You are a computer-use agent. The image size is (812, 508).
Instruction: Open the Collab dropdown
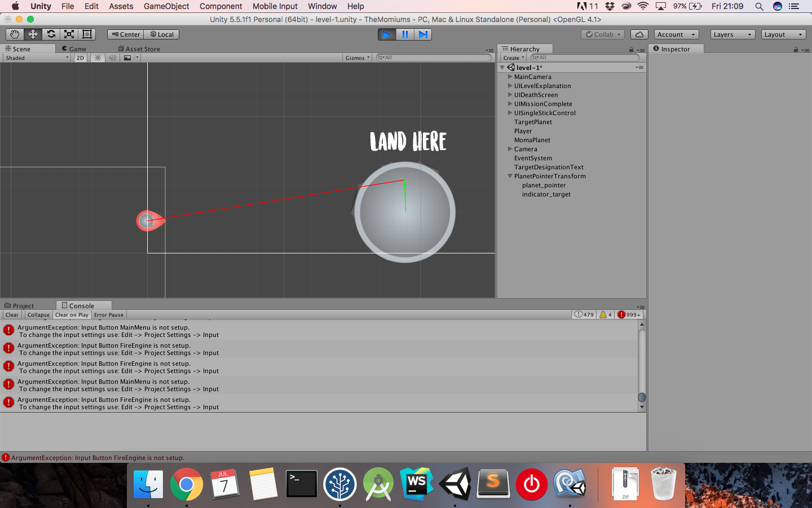click(603, 34)
